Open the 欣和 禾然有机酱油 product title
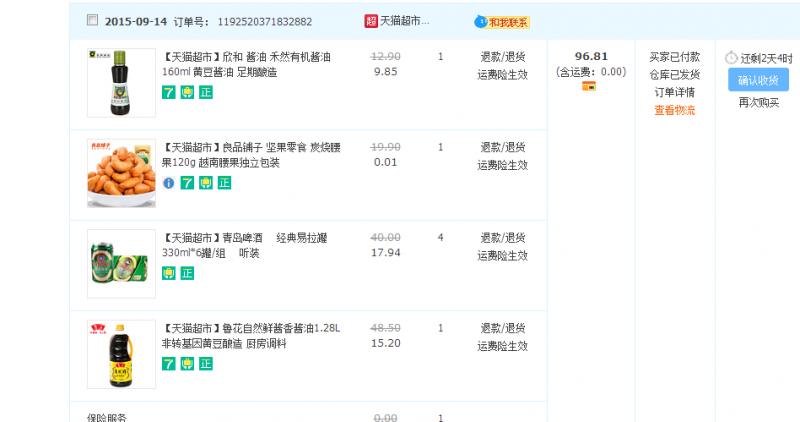Screen dimensions: 800x422 (246, 64)
